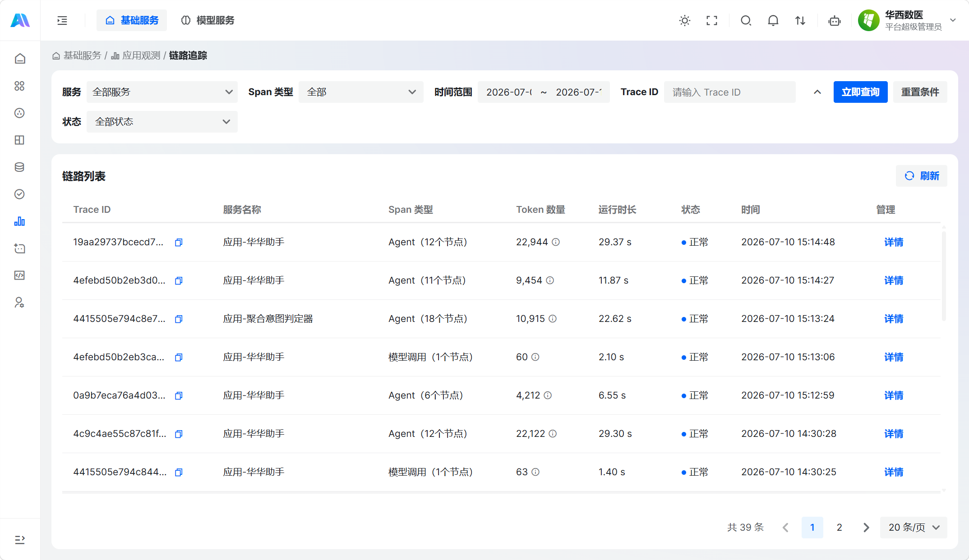Switch to 基础服务 tab

pyautogui.click(x=132, y=20)
